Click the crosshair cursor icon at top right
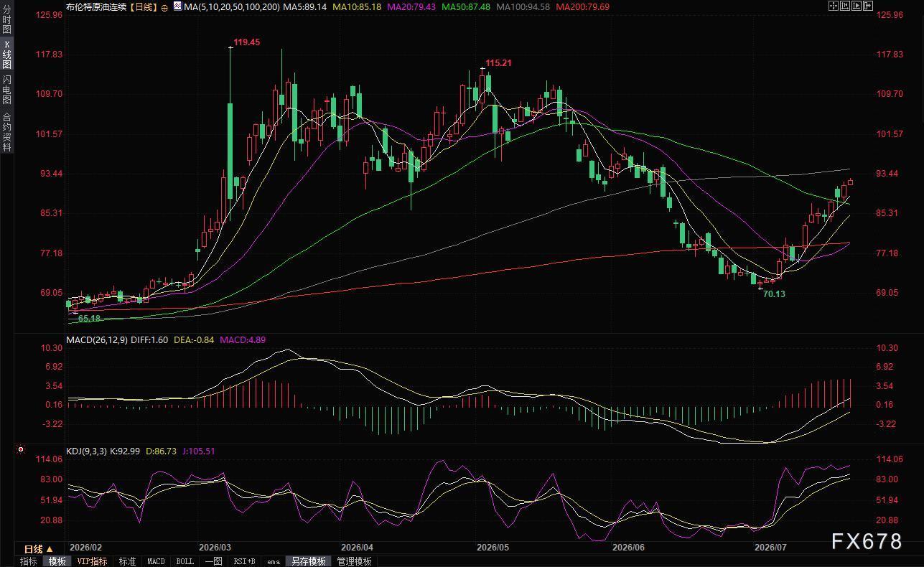The image size is (924, 567). (834, 6)
